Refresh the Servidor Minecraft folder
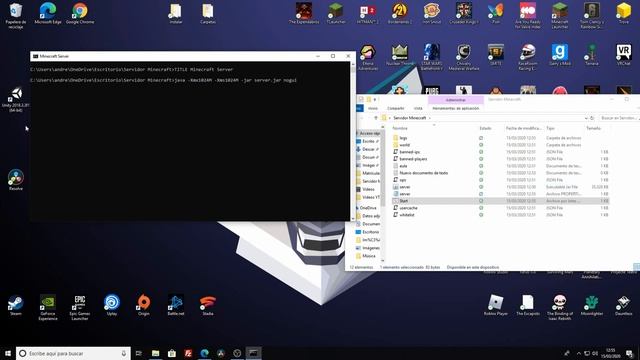This screenshot has width=640, height=360. click(x=592, y=118)
